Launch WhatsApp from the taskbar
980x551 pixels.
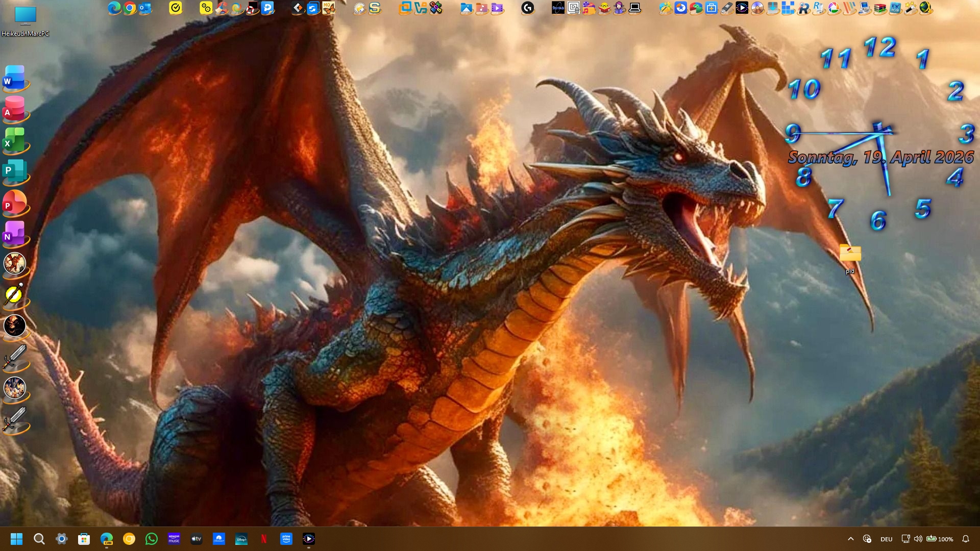click(x=152, y=539)
